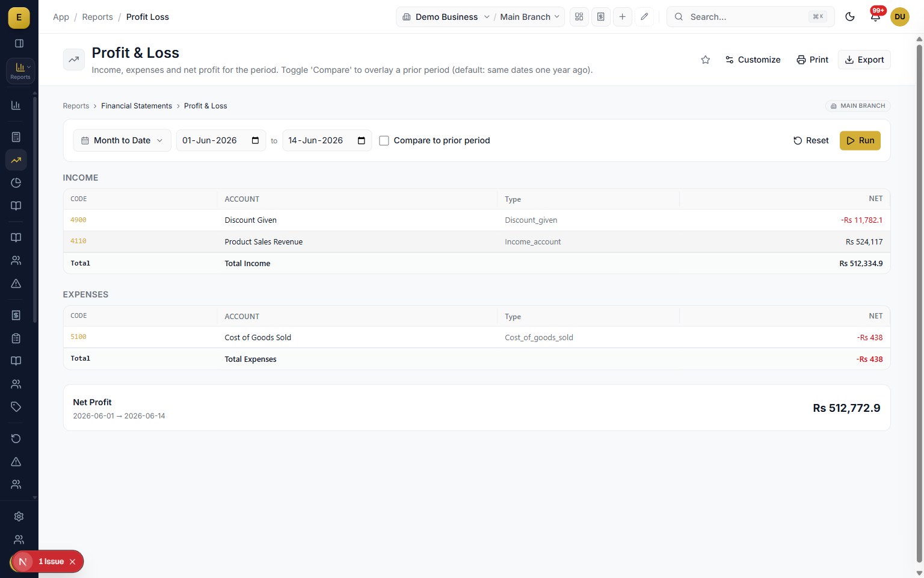Click the -Rs 11,782.1 amount
924x578 pixels.
[x=861, y=220]
